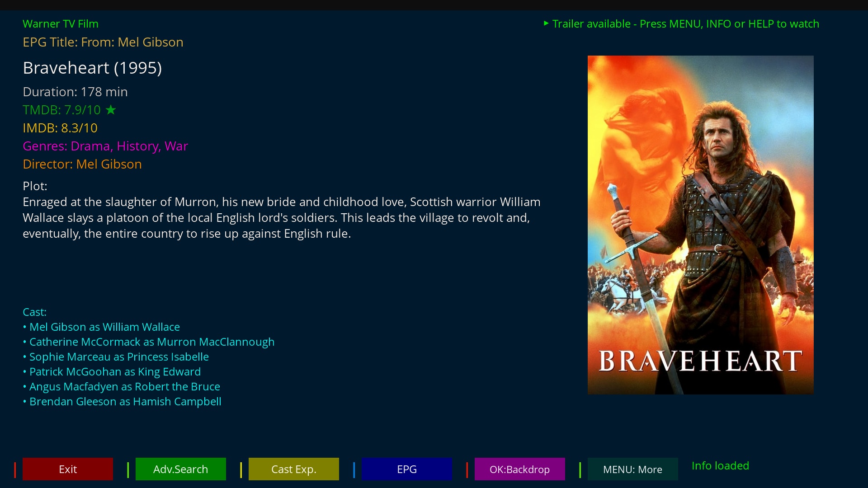Click 'EPG Title: From: Mel Gibson' line
This screenshot has width=868, height=488.
coord(103,42)
